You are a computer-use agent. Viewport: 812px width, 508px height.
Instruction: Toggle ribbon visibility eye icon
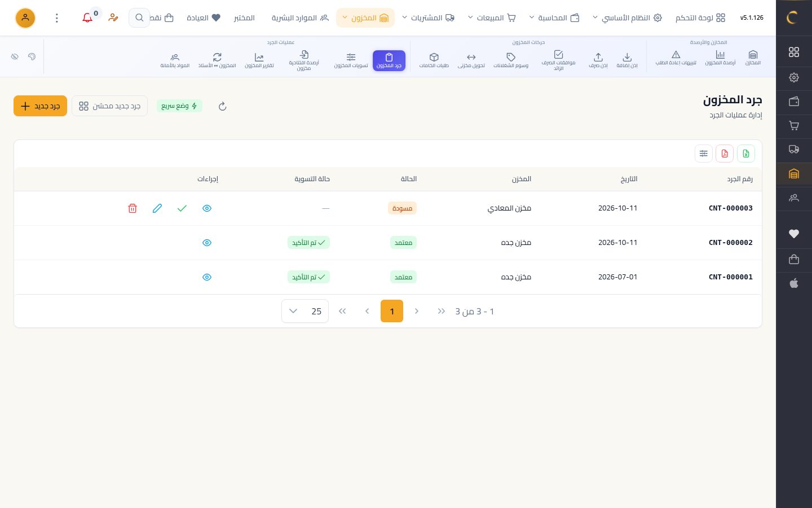15,56
